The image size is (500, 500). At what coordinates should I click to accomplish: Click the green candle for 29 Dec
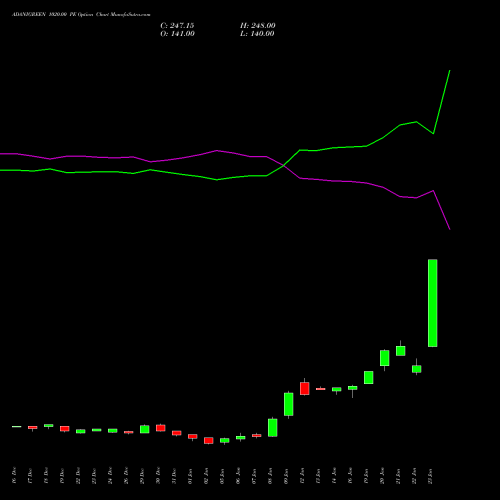pos(145,429)
